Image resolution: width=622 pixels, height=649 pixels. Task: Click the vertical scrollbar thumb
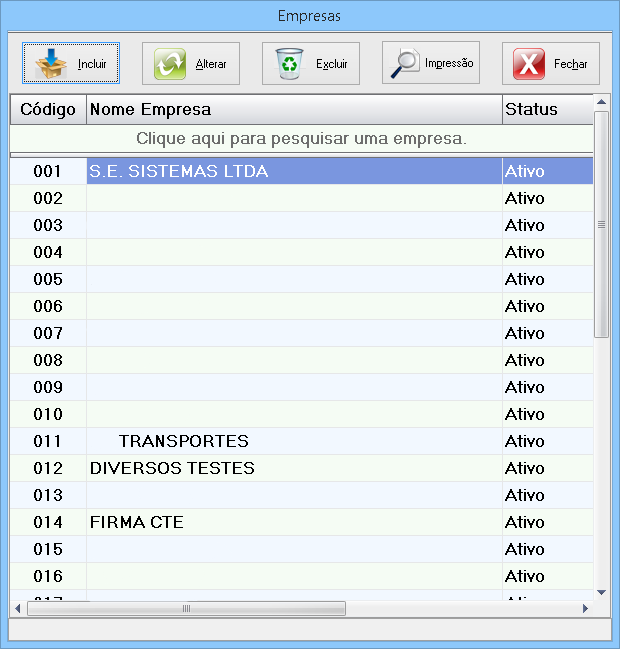click(x=601, y=225)
